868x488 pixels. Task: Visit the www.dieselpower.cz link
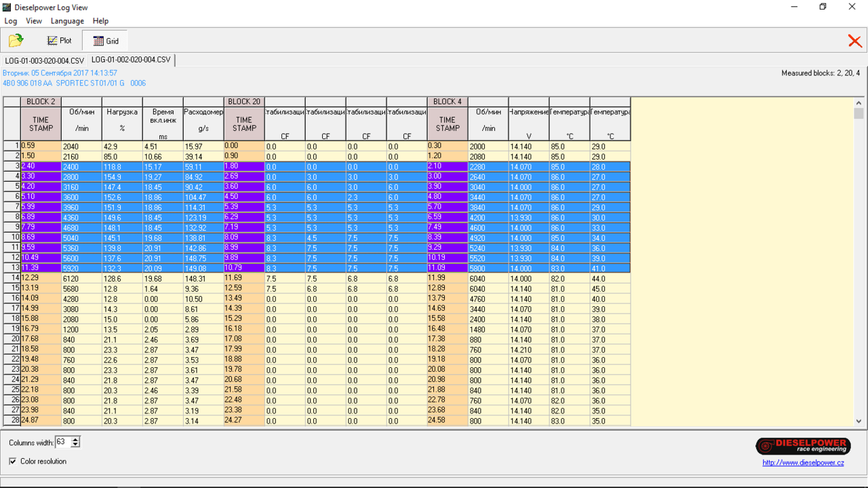coord(803,463)
